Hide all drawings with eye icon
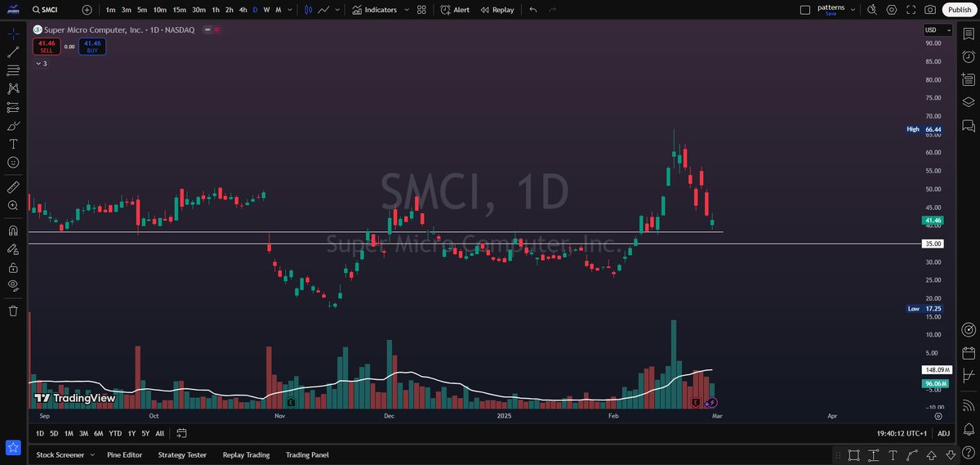This screenshot has width=980, height=465. pos(13,285)
